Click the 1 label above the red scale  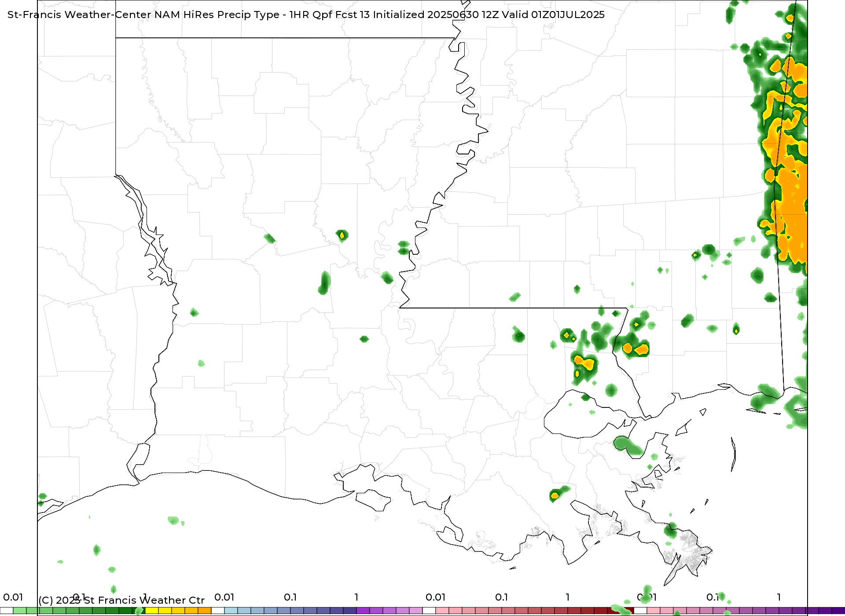(x=568, y=597)
